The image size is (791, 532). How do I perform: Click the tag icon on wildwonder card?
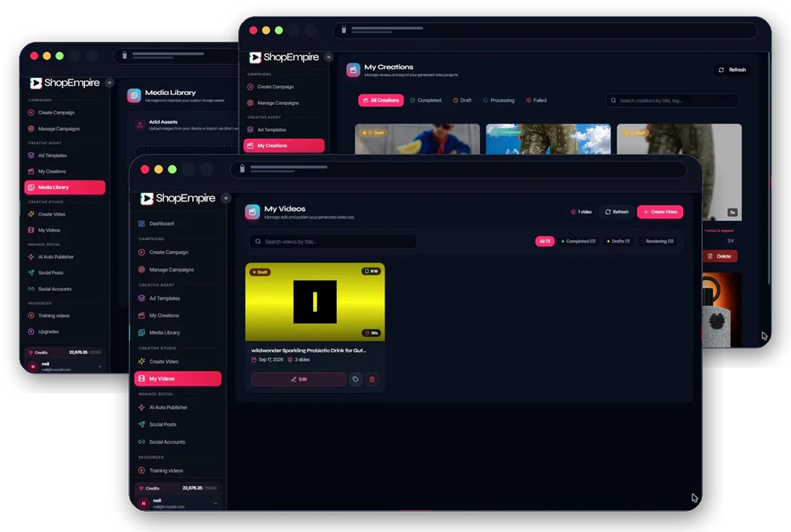(355, 379)
